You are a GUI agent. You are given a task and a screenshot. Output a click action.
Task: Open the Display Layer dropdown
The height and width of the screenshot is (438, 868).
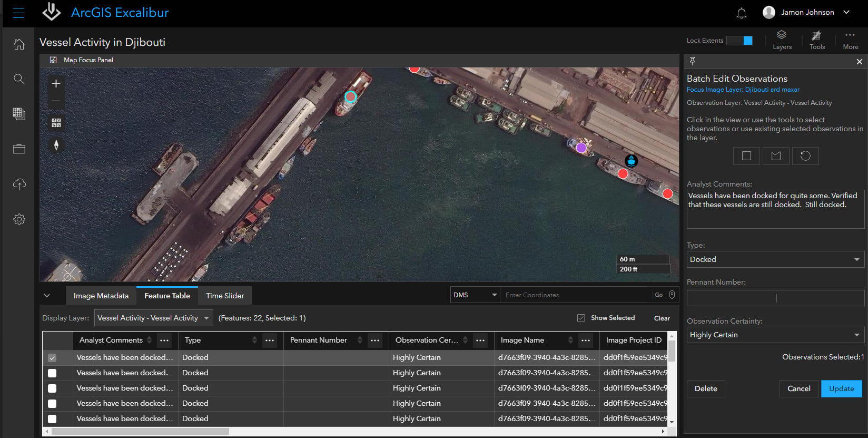tap(153, 318)
